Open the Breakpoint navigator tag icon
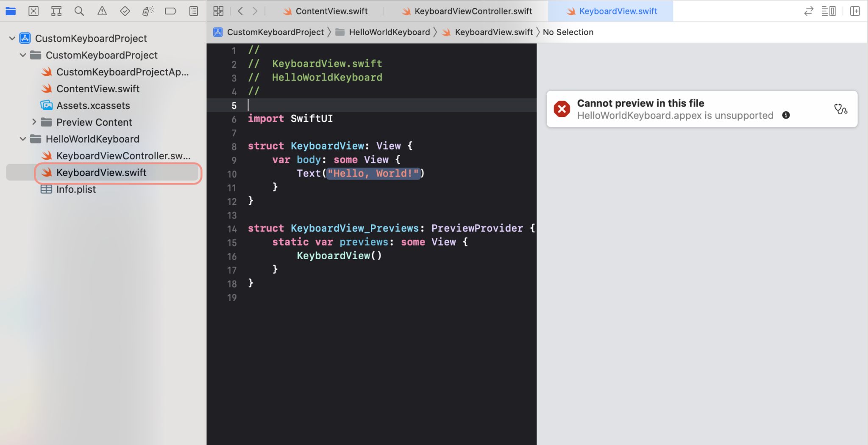The height and width of the screenshot is (445, 868). click(171, 11)
